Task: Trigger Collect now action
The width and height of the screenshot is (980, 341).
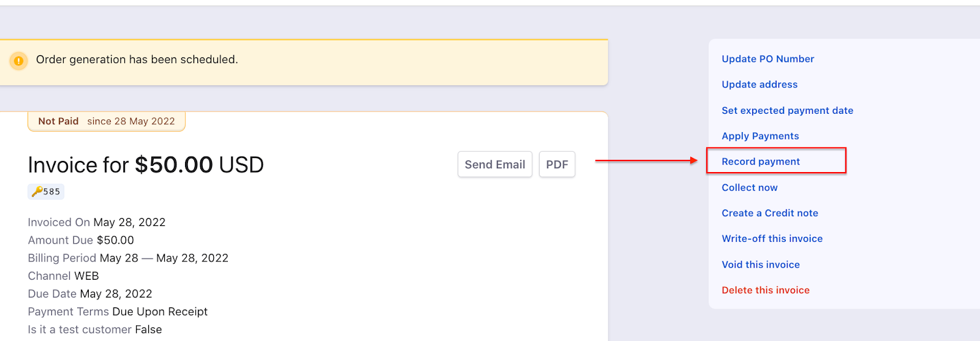Action: point(750,187)
